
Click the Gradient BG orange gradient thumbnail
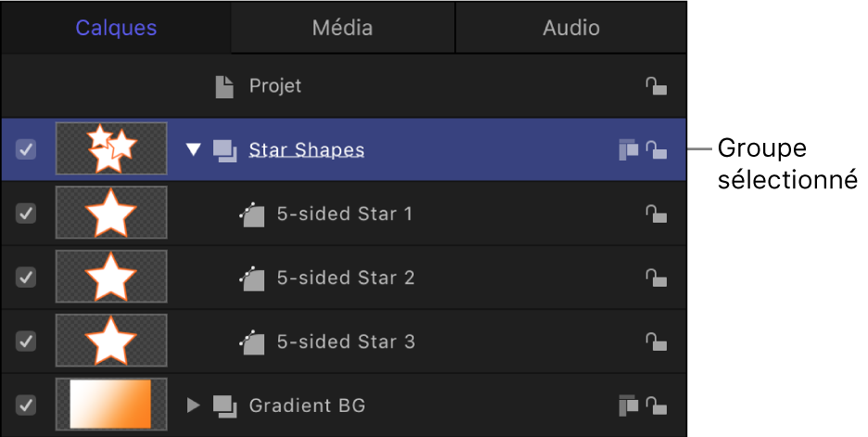coord(111,405)
